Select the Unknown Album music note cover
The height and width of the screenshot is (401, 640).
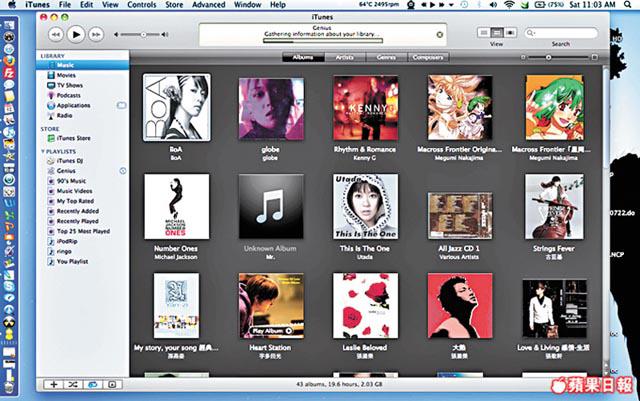271,207
